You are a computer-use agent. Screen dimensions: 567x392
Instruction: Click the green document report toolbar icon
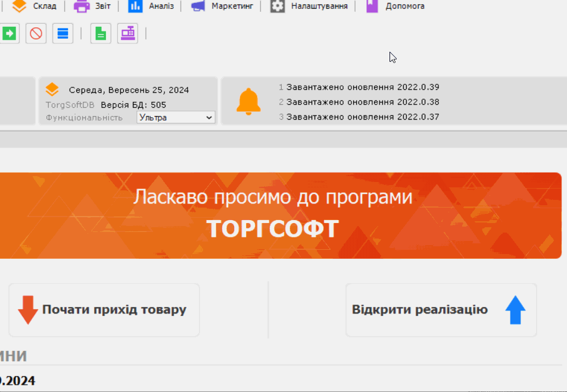pyautogui.click(x=100, y=33)
